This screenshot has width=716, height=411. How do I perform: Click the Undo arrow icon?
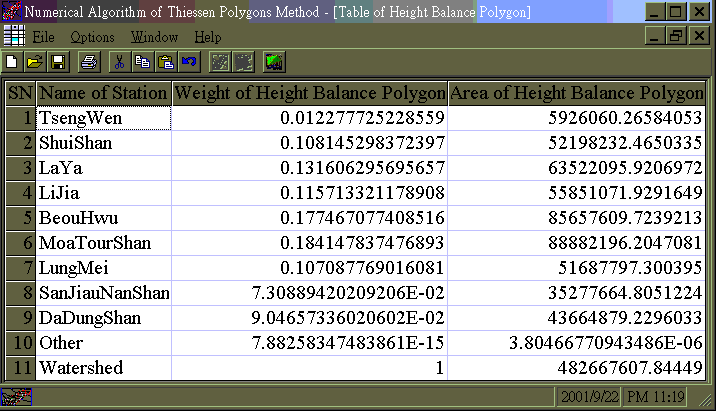[189, 62]
